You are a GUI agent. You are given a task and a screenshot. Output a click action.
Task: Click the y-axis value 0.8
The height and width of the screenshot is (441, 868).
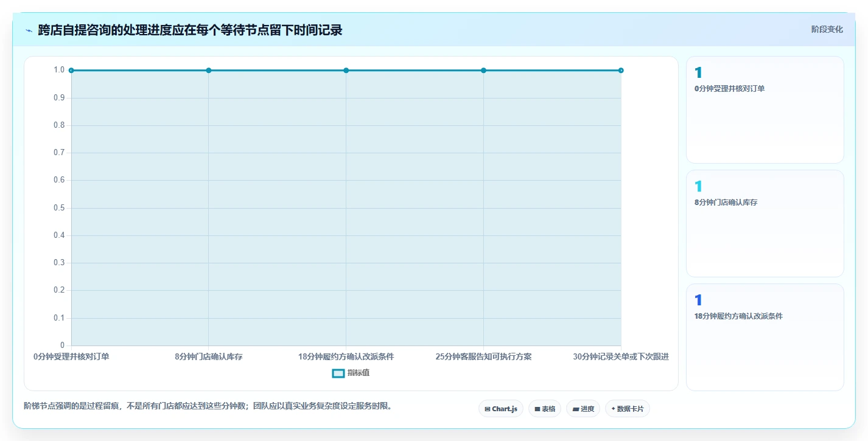coord(59,125)
